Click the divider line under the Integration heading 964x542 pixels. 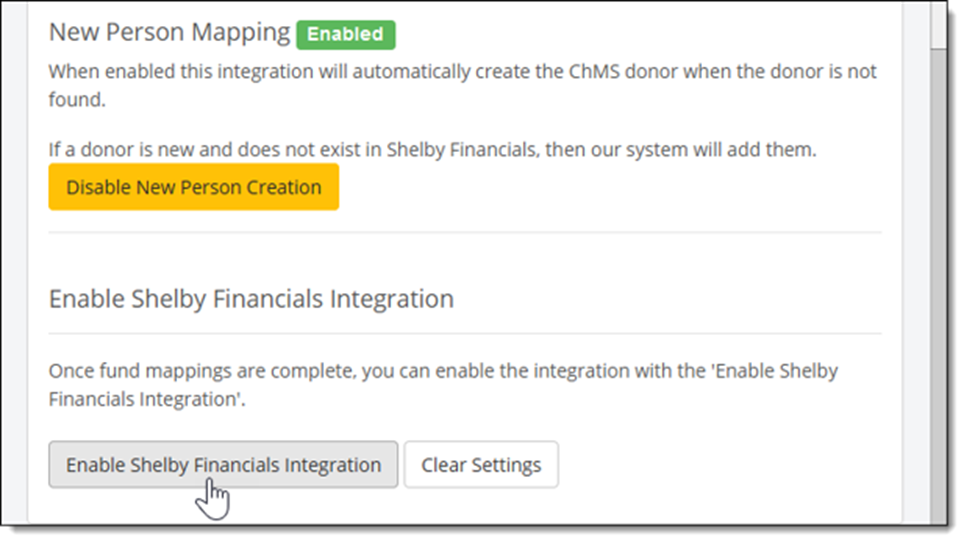coord(465,333)
